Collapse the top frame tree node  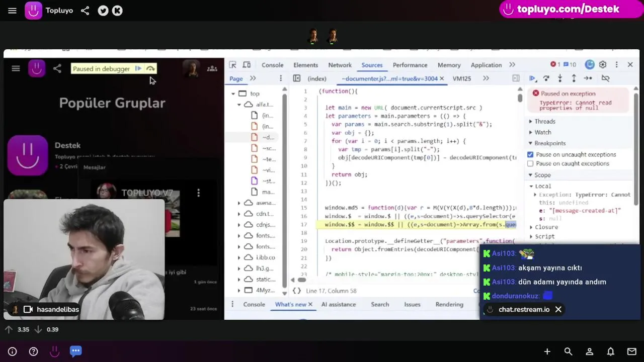point(233,94)
